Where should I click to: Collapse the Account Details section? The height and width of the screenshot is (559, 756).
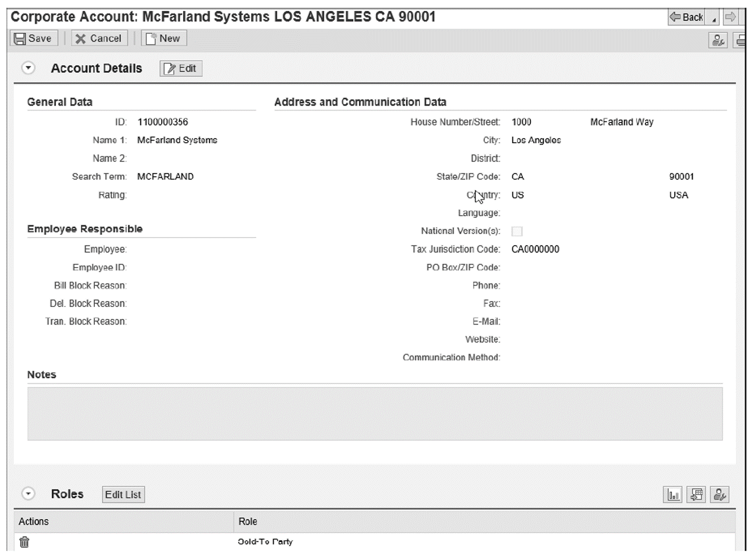28,67
